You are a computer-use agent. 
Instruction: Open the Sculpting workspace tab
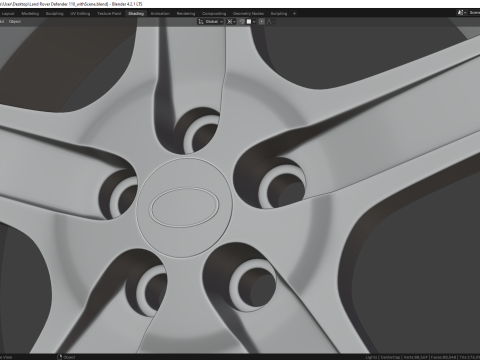(54, 14)
